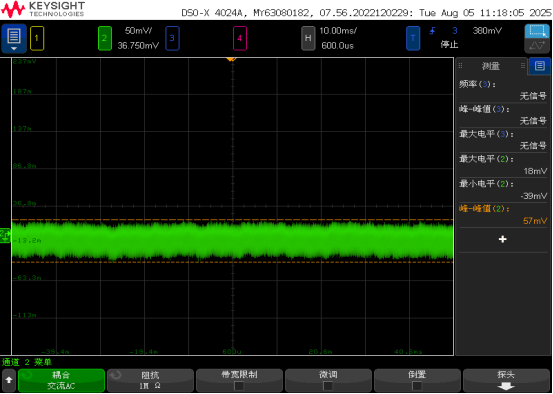The image size is (553, 394).
Task: Select channel 1 yellow button
Action: click(x=37, y=38)
